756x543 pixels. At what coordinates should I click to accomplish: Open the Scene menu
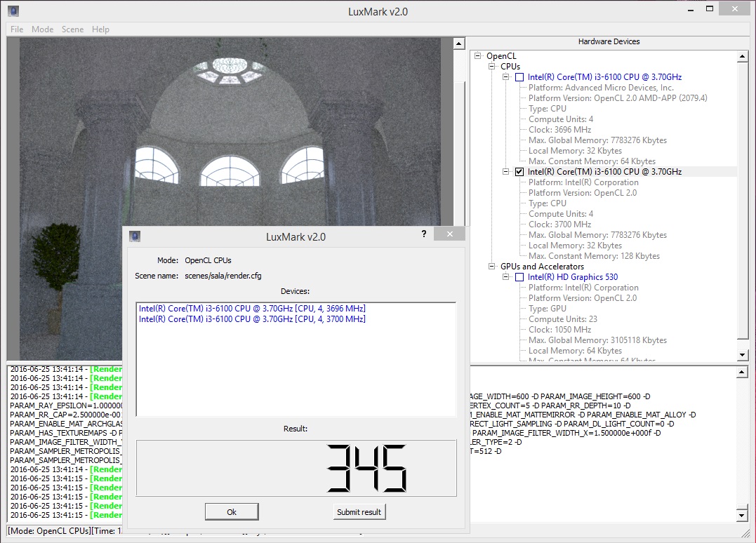tap(72, 29)
